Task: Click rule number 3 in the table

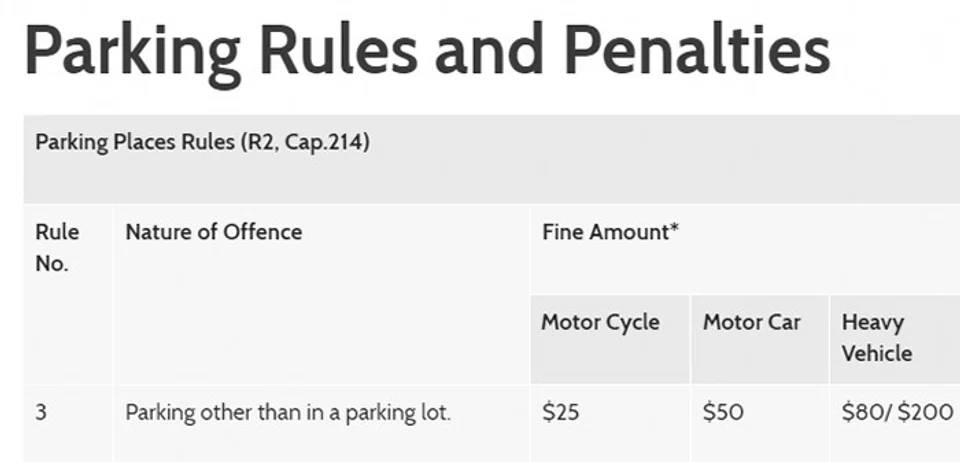Action: pos(41,412)
